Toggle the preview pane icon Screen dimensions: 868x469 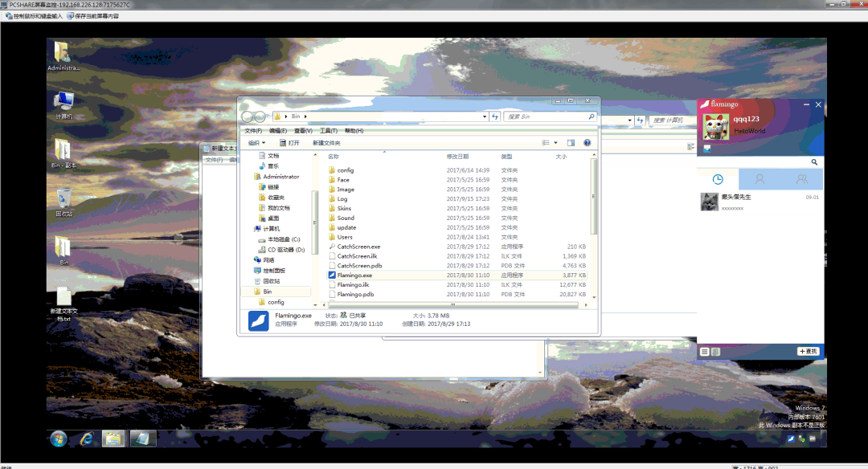pos(571,143)
